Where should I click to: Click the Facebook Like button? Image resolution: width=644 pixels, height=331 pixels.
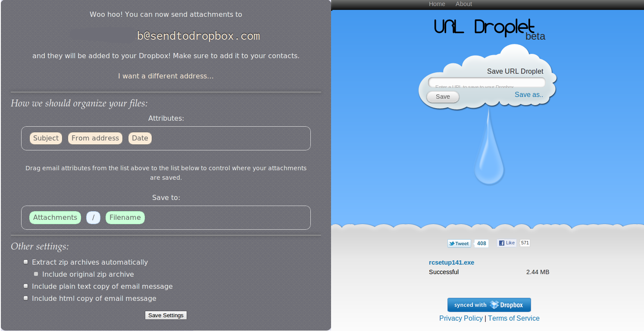click(506, 243)
